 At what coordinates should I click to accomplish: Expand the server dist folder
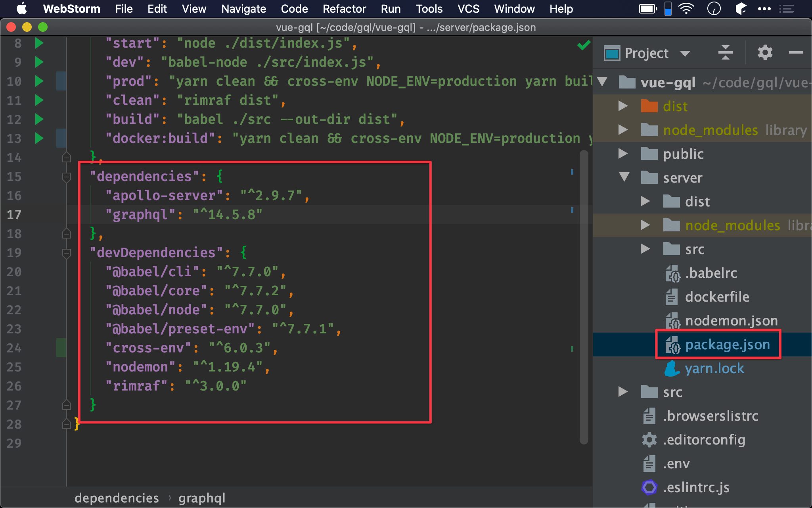[645, 201]
